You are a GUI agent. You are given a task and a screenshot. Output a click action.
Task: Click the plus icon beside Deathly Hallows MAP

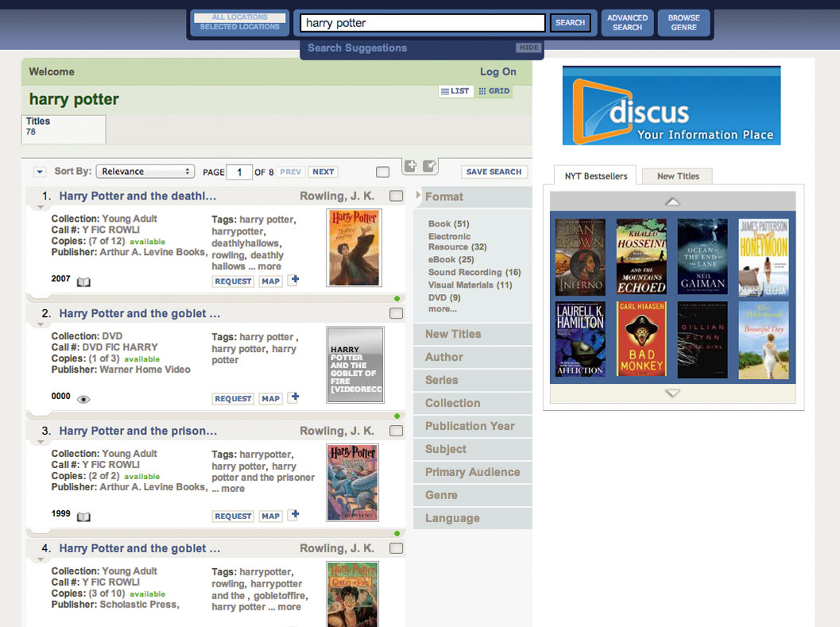[293, 280]
